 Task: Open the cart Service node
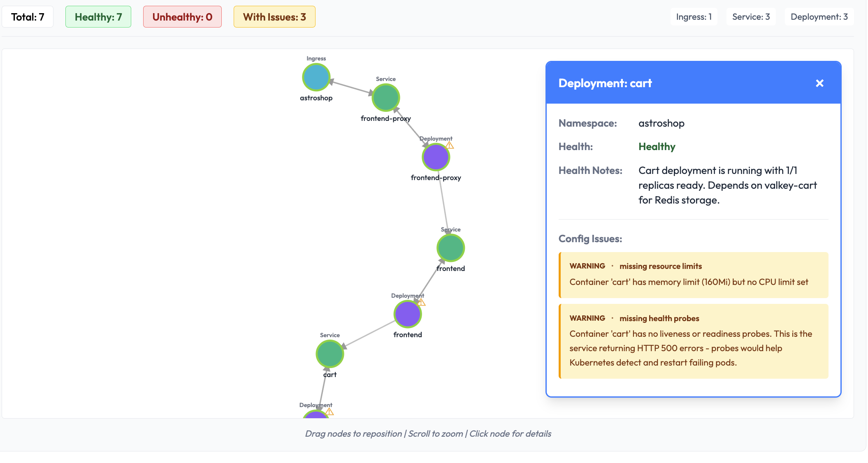[330, 354]
